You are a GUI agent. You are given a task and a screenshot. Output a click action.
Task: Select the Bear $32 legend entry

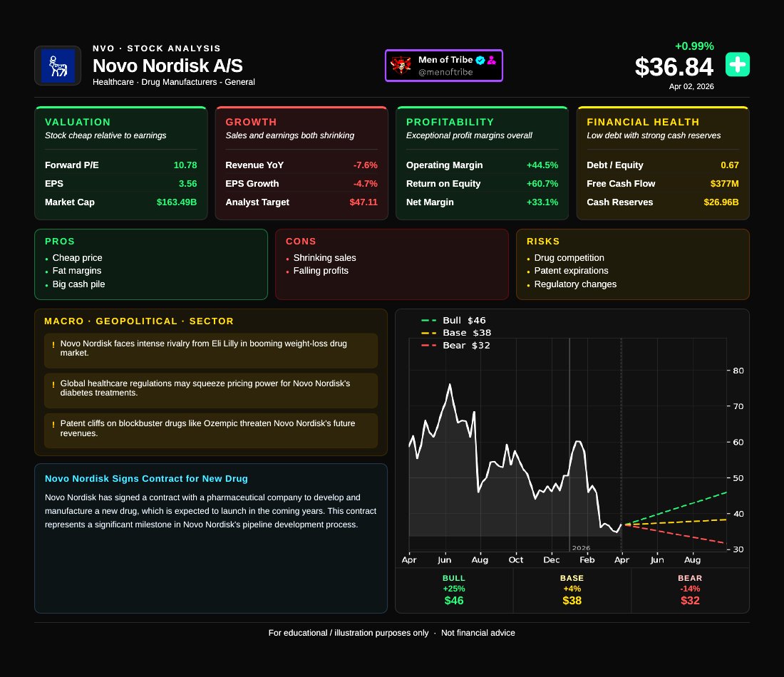(455, 346)
